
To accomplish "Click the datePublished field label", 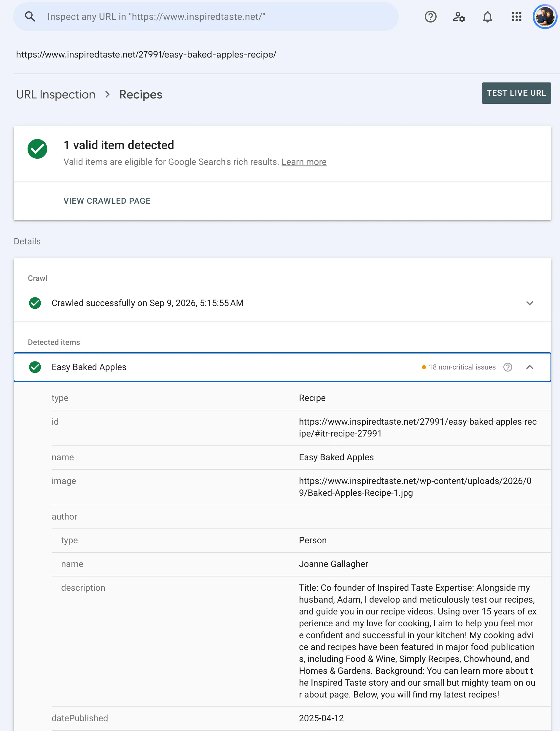I will pos(80,718).
